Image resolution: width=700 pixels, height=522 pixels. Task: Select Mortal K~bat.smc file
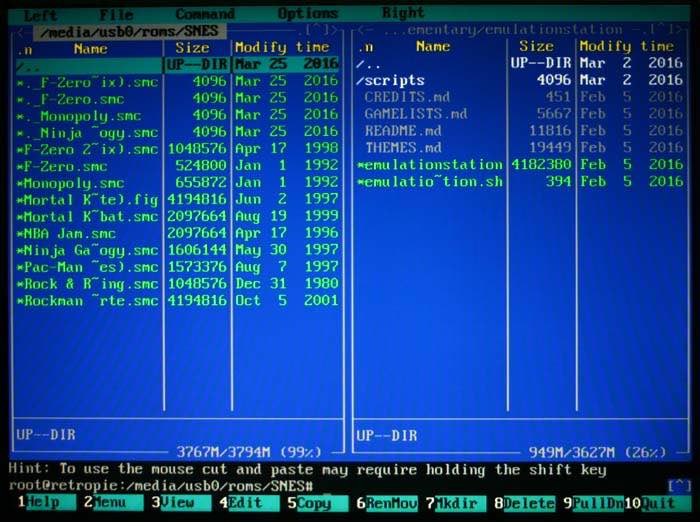tap(177, 217)
